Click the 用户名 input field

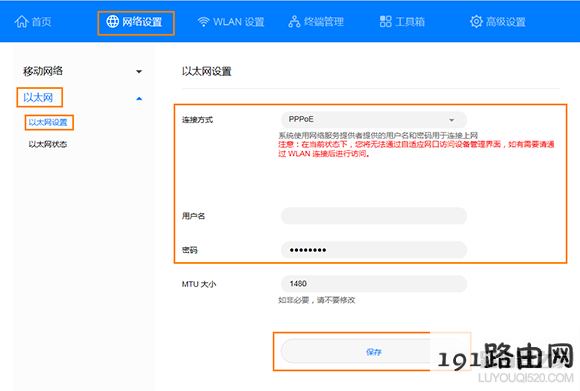(374, 216)
